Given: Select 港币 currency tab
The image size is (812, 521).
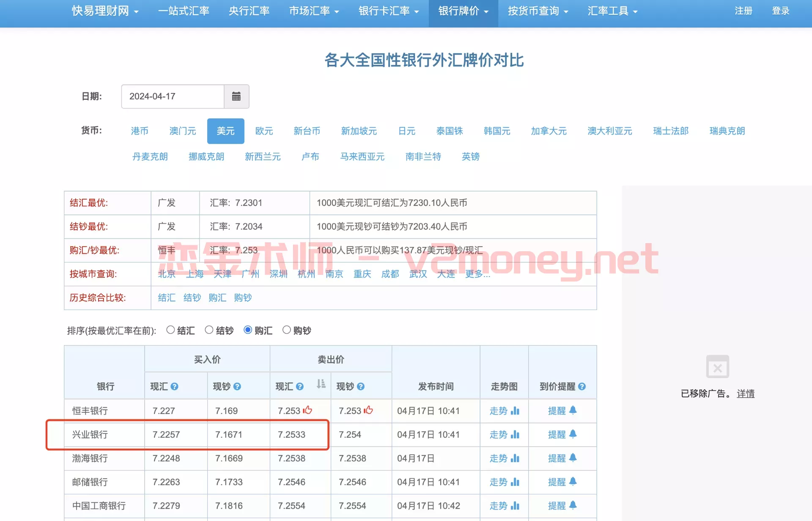Looking at the screenshot, I should [x=140, y=131].
